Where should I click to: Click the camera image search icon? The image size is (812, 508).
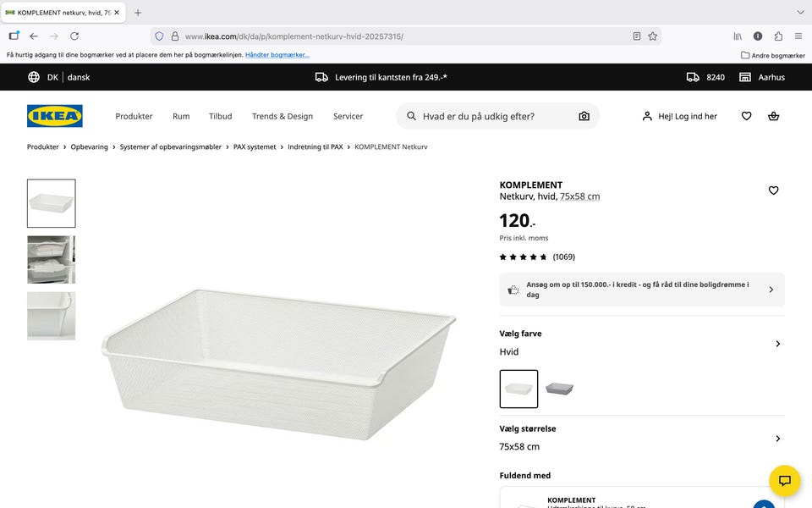point(584,116)
